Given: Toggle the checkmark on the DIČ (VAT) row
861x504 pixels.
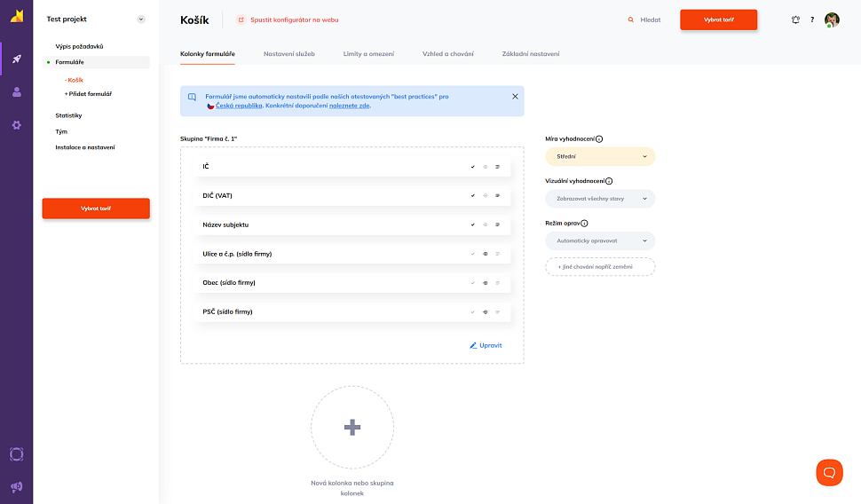Looking at the screenshot, I should [473, 195].
